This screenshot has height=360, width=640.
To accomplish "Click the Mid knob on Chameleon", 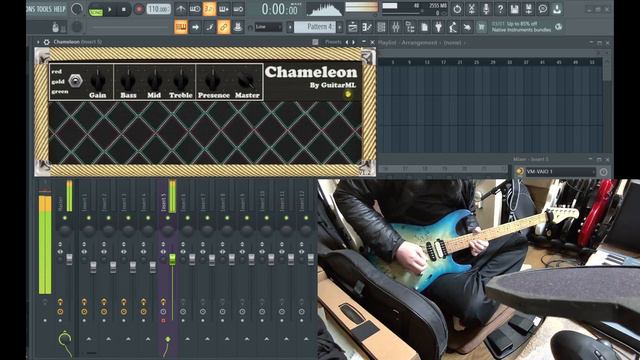I will click(x=154, y=80).
